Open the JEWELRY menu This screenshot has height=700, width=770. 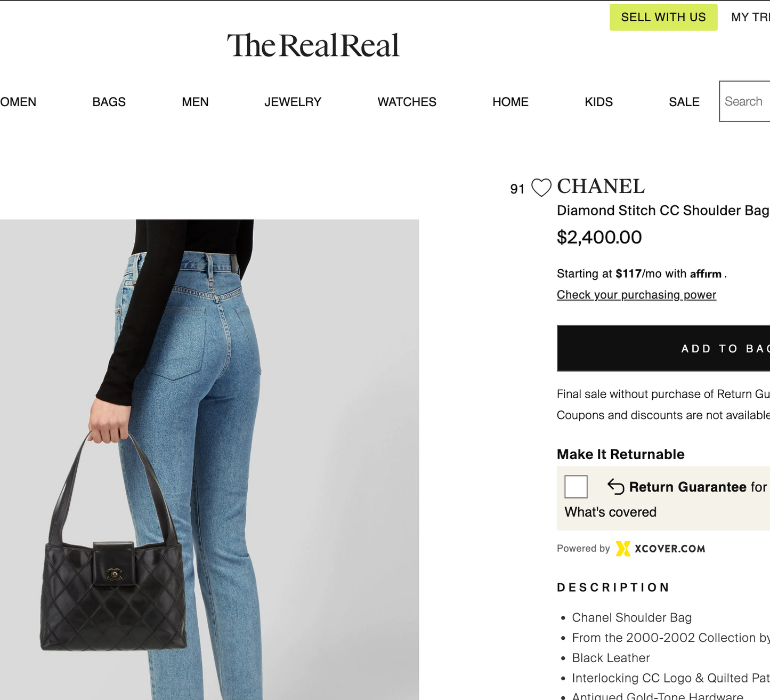click(293, 102)
